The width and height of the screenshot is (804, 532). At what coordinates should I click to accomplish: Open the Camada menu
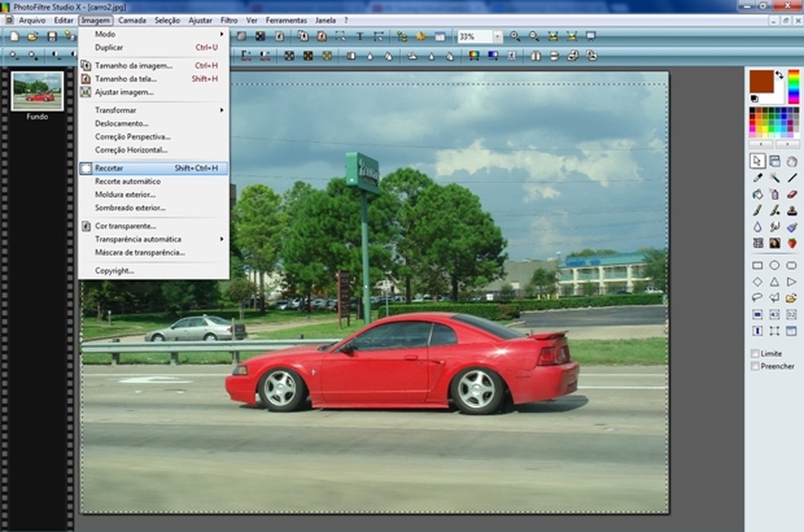click(x=132, y=20)
